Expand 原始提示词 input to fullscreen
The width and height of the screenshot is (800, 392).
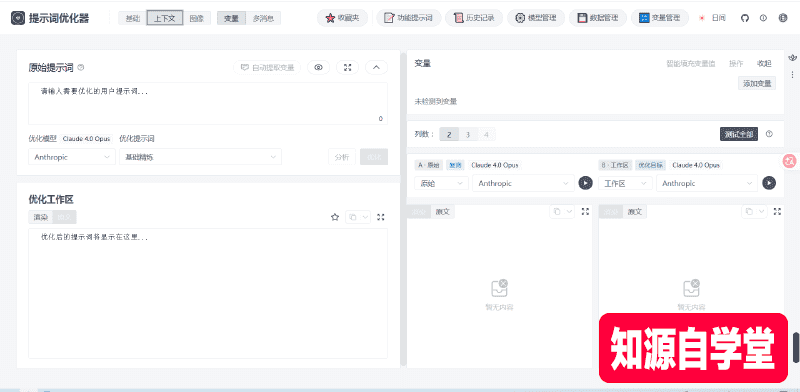tap(347, 67)
